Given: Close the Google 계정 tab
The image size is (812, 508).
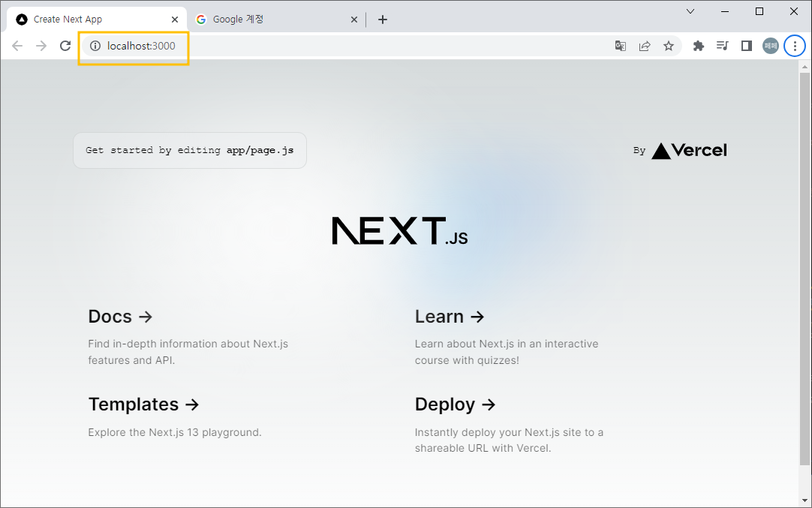Looking at the screenshot, I should (354, 20).
